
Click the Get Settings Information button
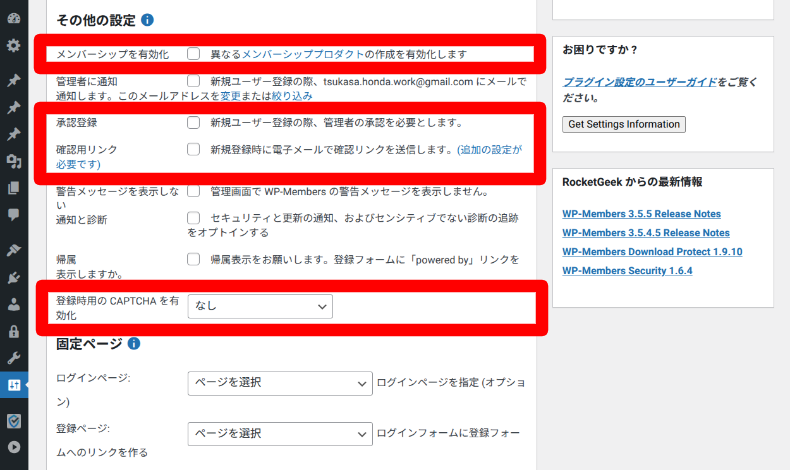(x=624, y=124)
